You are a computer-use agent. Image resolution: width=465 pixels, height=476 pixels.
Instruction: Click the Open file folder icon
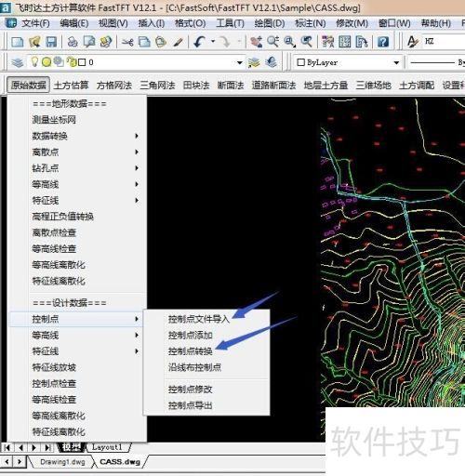tap(34, 42)
